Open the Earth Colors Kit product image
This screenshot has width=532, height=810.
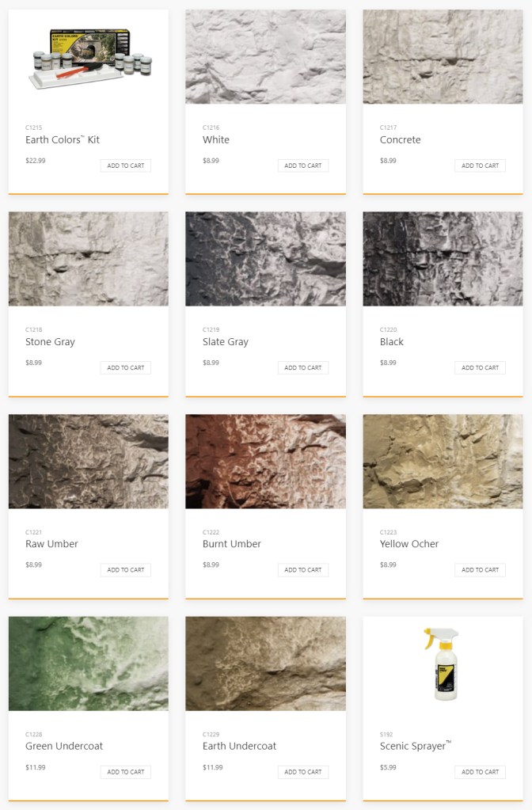pos(89,57)
